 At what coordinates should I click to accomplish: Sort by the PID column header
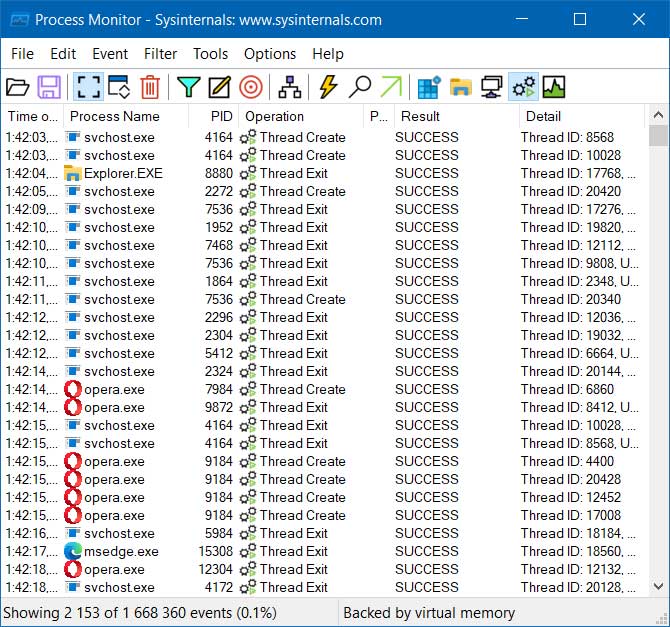pos(214,116)
